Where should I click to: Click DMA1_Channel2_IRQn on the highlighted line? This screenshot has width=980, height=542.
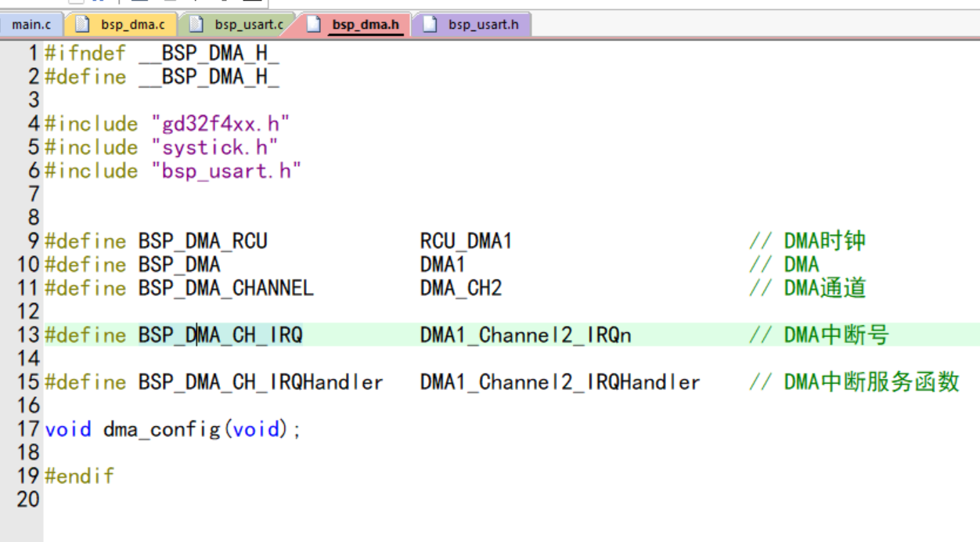(525, 335)
